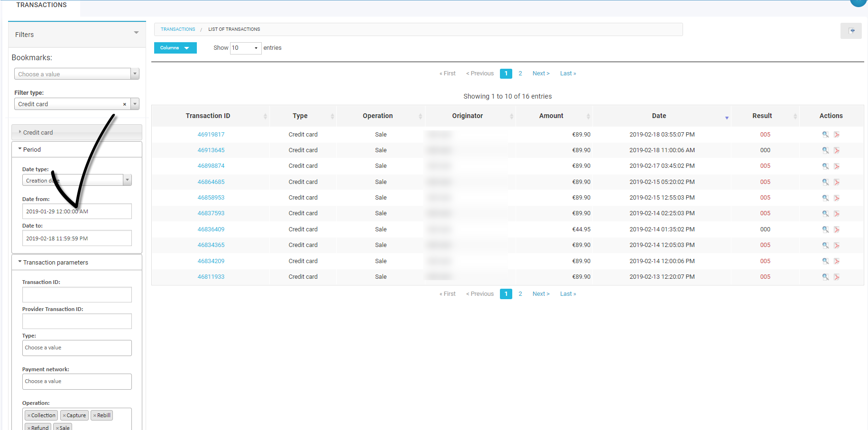Clear the Credit card filter type
This screenshot has height=430, width=868.
pos(125,104)
